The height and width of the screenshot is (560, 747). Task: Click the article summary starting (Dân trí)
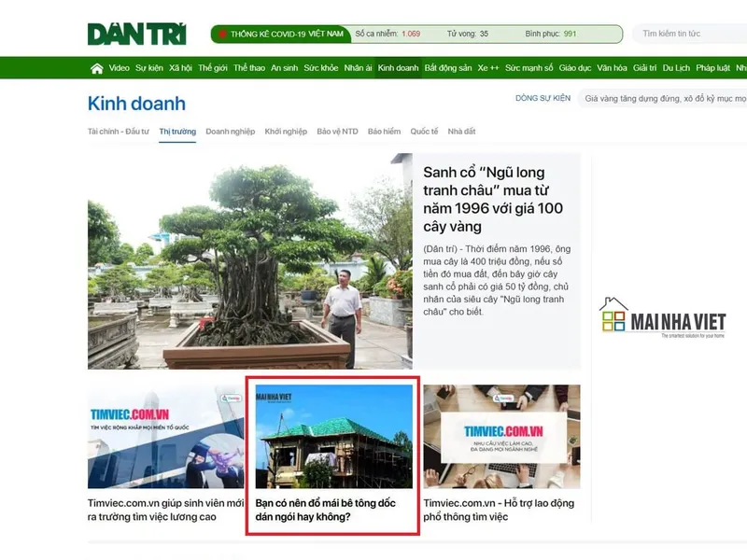tap(497, 280)
